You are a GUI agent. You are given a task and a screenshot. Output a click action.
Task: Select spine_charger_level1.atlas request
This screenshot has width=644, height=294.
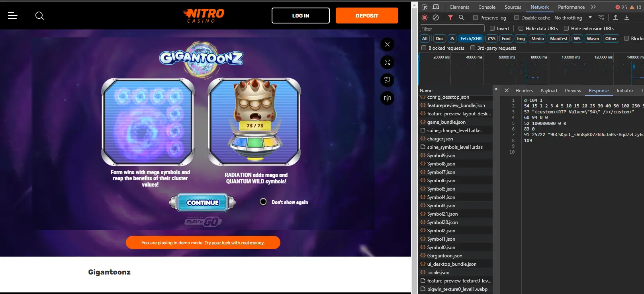(456, 130)
